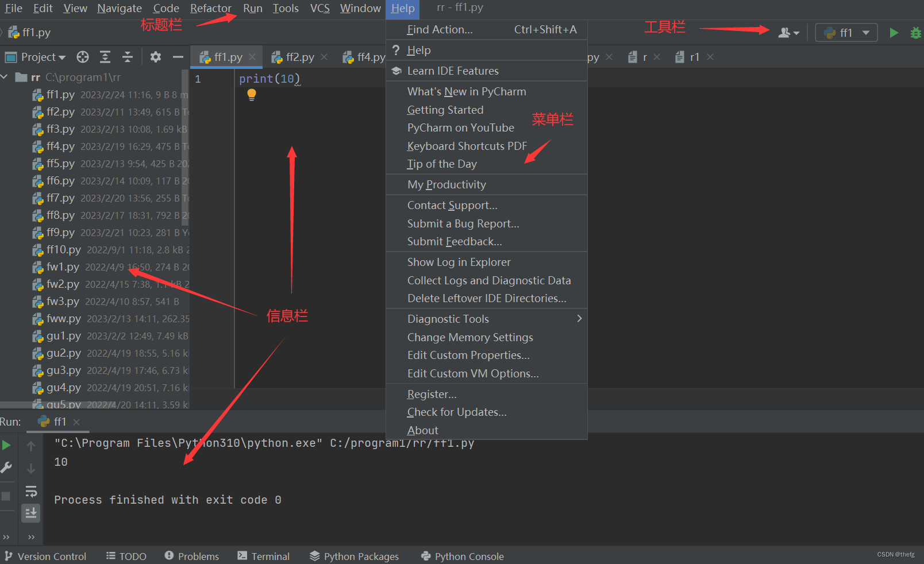
Task: Select Submit a Bug Report...
Action: [x=487, y=223]
